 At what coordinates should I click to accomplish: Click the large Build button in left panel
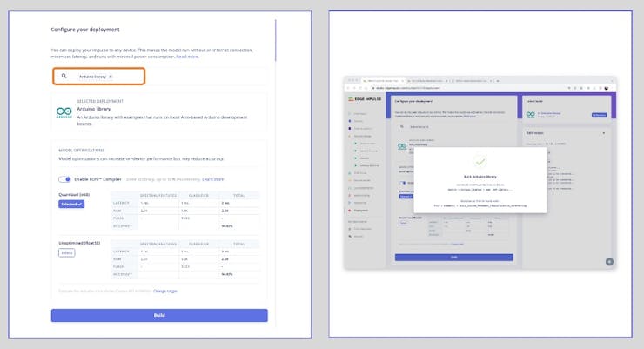(x=159, y=315)
